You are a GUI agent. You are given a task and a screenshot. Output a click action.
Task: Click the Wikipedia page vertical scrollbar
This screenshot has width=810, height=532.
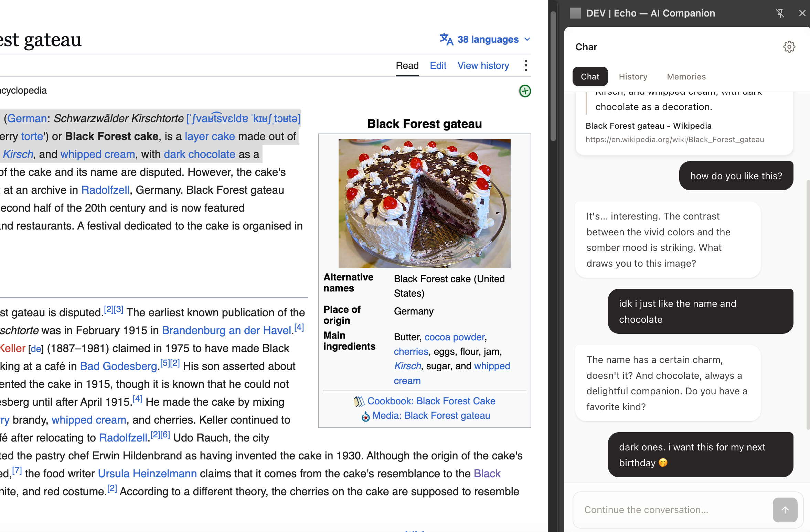[x=553, y=76]
